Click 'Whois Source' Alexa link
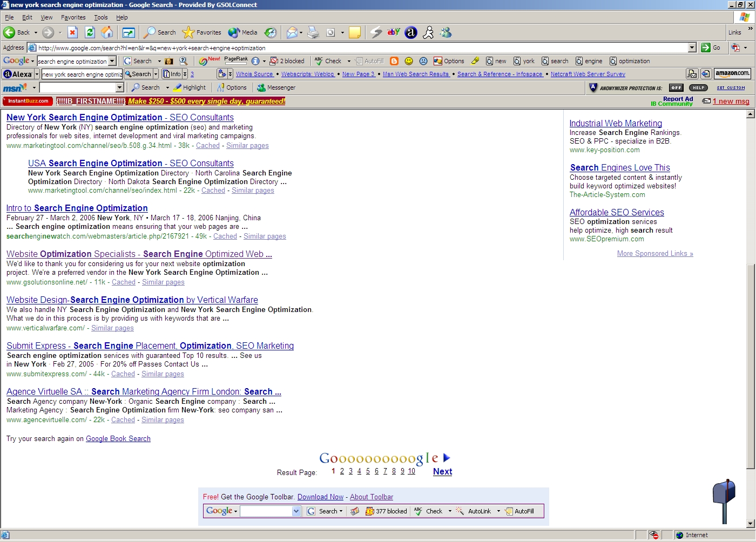The height and width of the screenshot is (542, 756). pos(254,74)
